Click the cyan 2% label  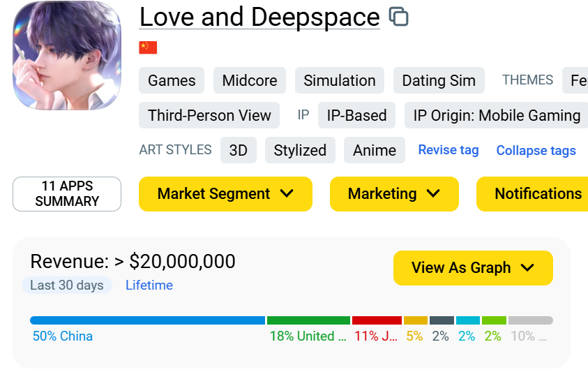coord(467,336)
